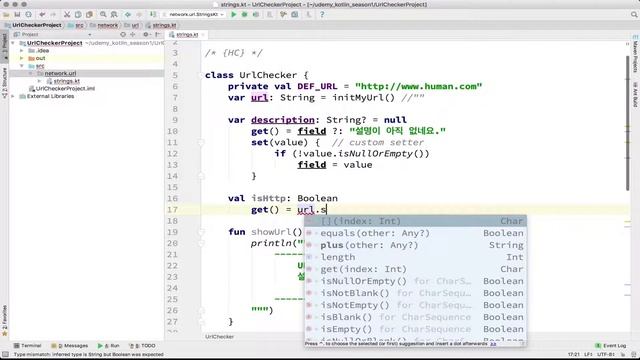Open the Favorites side tab
Viewport: 640px width, 360px height.
4,321
